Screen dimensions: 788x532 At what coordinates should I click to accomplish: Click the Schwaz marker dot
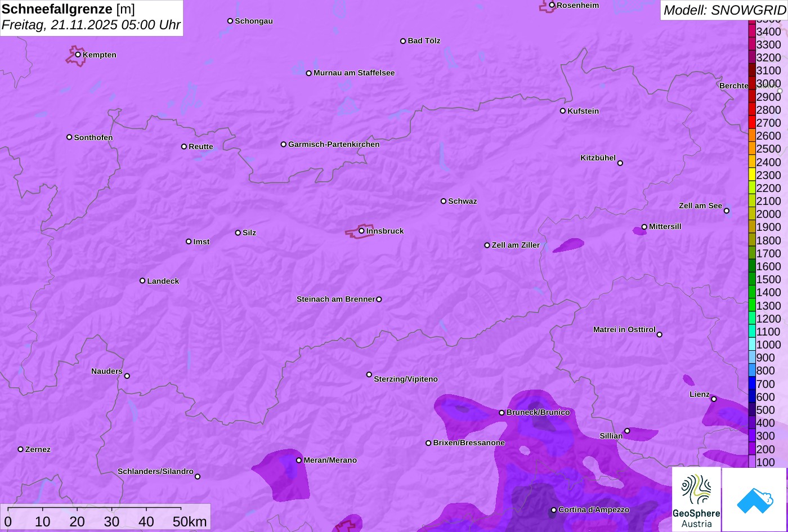click(444, 201)
